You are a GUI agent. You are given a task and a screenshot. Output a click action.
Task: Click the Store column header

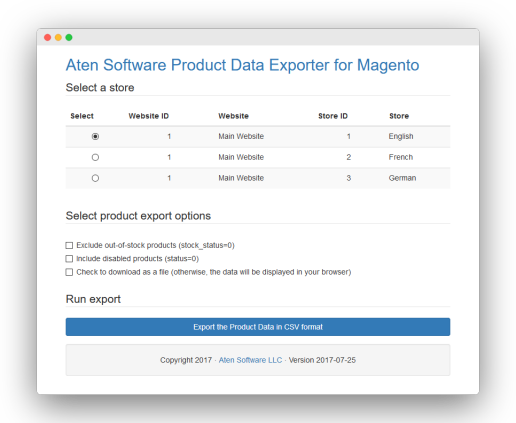(x=399, y=116)
